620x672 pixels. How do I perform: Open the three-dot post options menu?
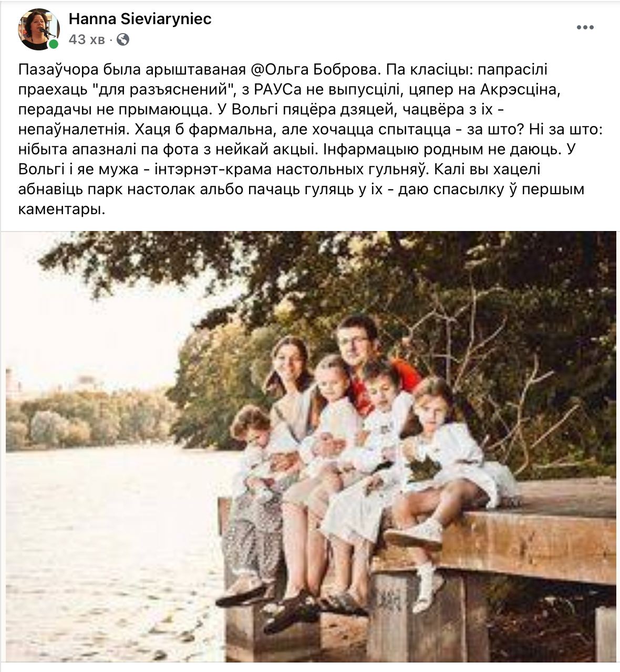click(x=585, y=27)
